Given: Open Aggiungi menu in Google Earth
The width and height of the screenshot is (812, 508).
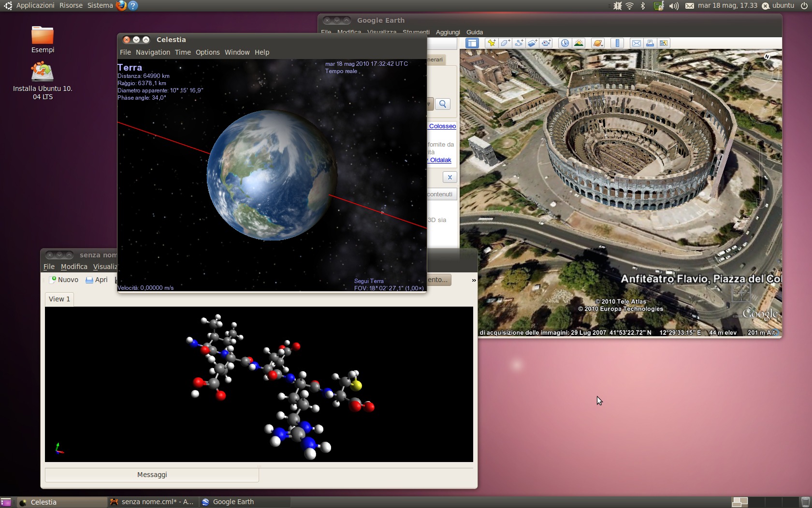Looking at the screenshot, I should pyautogui.click(x=448, y=32).
